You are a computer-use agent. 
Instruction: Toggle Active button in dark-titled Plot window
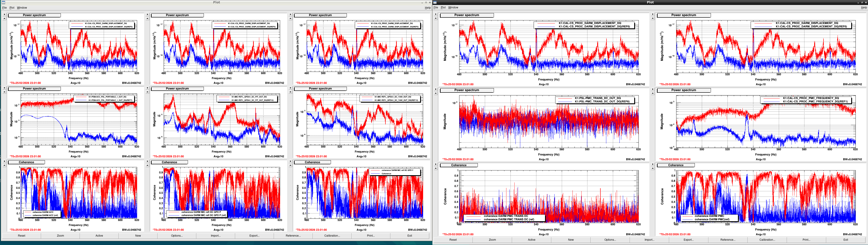tap(532, 240)
